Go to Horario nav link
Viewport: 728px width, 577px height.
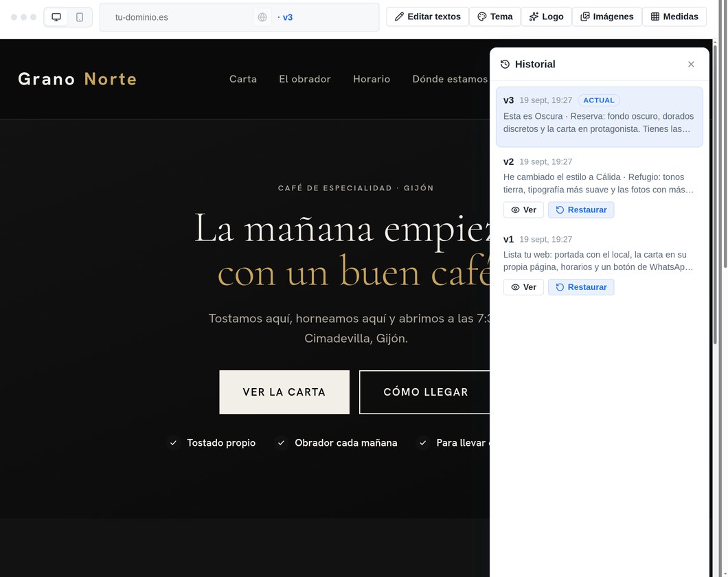tap(372, 79)
